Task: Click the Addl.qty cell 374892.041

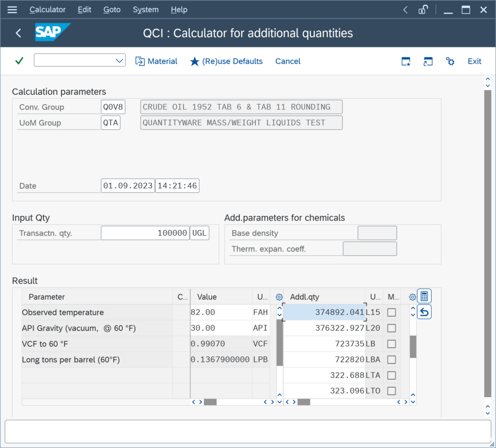Action: [x=324, y=312]
